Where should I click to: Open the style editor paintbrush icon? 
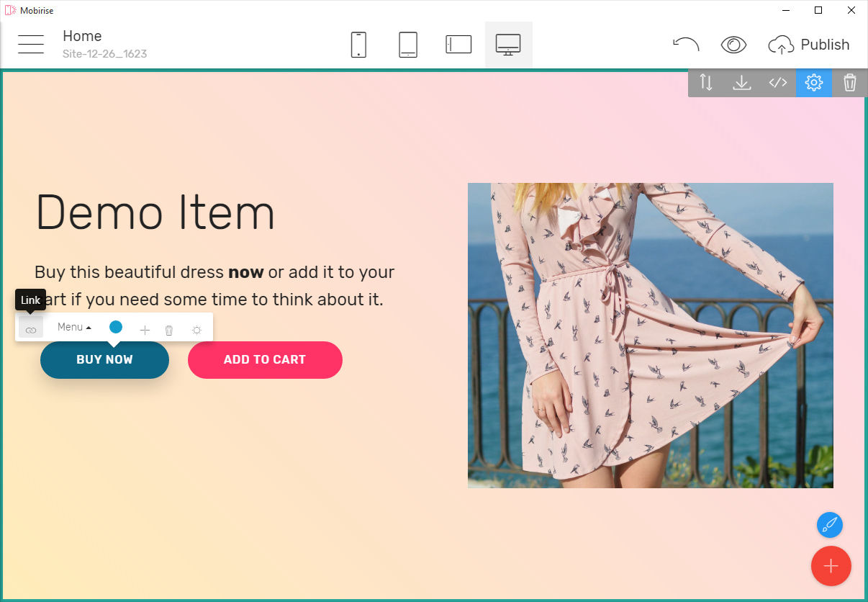click(829, 525)
